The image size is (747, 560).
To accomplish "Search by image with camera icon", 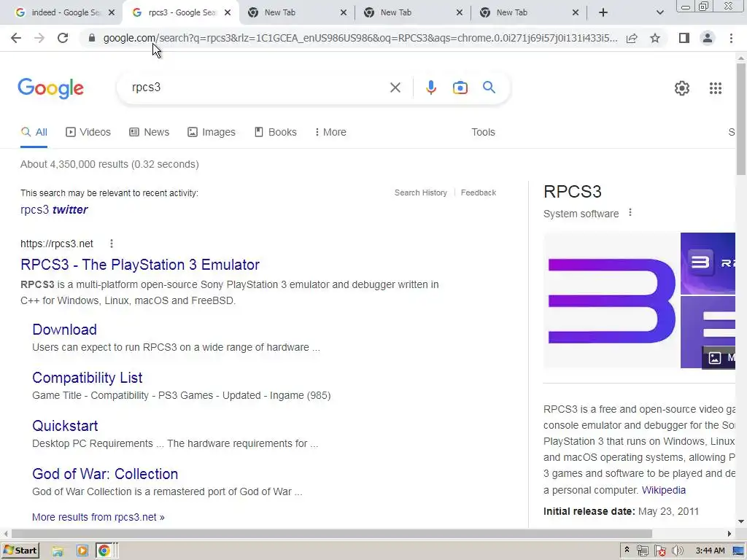I will 460,87.
